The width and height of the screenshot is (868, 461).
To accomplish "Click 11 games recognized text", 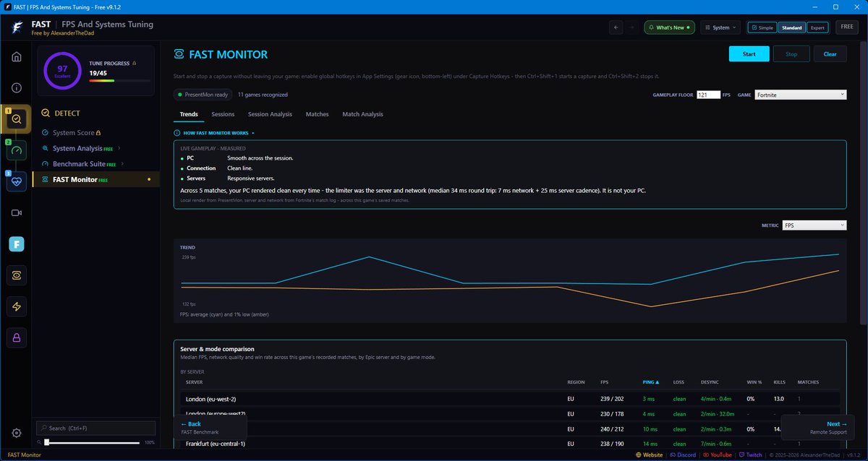I will tap(263, 95).
